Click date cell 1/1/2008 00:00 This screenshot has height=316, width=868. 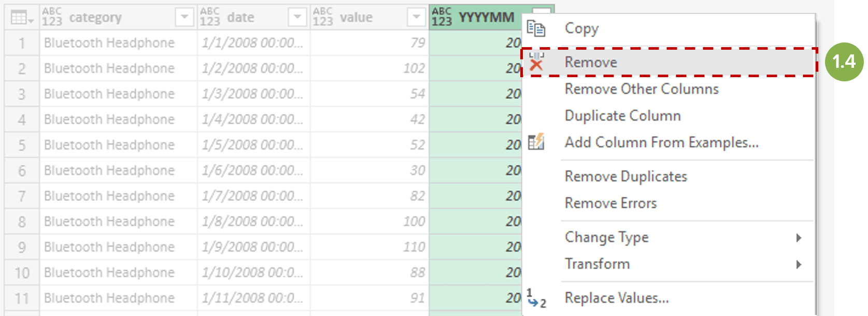tap(253, 43)
